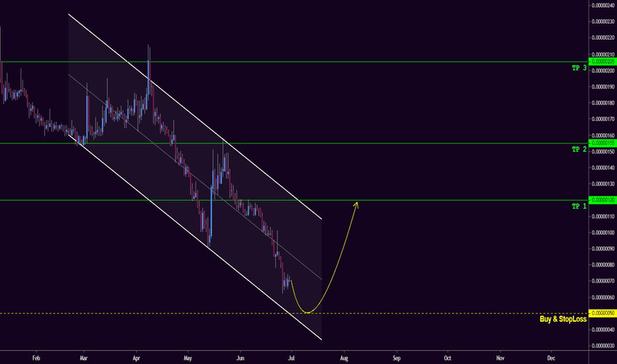Click the 0.00000090 price scale value
The width and height of the screenshot is (617, 364).
point(603,249)
